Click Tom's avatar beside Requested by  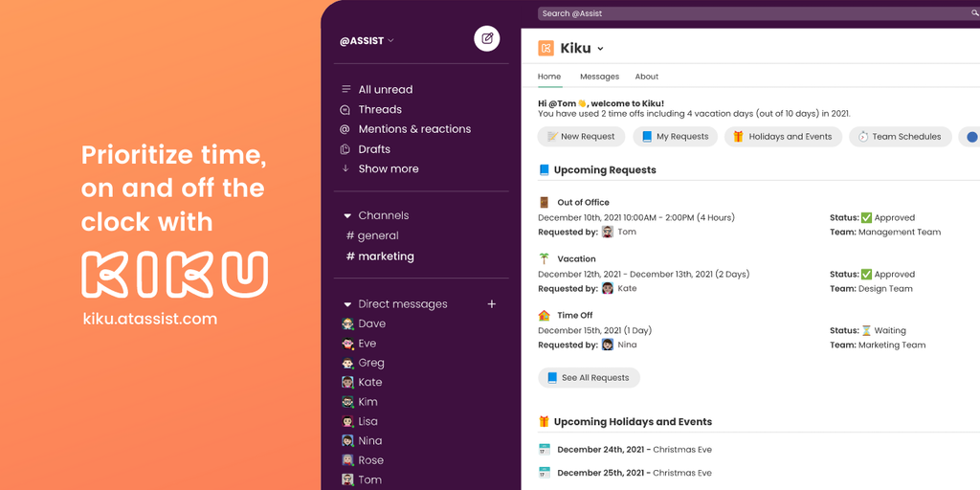[608, 232]
